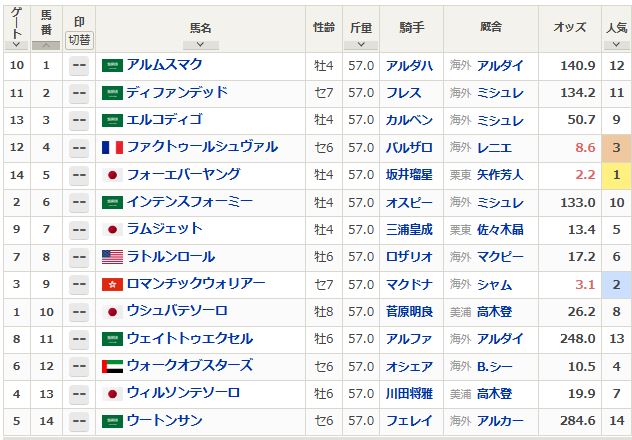Click the Japan flag beside フォーエバーヤング
Image resolution: width=632 pixels, height=440 pixels.
[x=112, y=175]
